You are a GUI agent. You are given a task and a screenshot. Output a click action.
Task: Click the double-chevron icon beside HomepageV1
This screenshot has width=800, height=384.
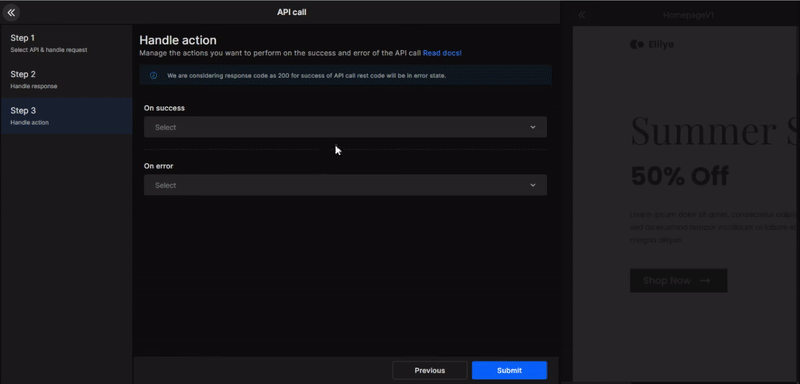582,15
